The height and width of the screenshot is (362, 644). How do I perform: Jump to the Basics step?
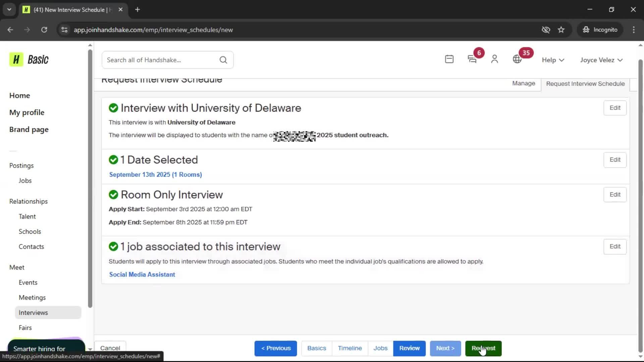(317, 348)
